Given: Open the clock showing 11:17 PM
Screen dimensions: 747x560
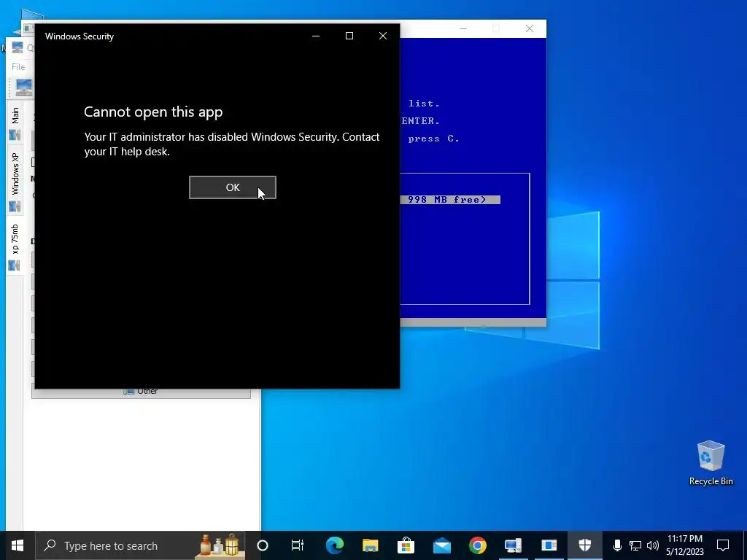Looking at the screenshot, I should click(x=684, y=545).
